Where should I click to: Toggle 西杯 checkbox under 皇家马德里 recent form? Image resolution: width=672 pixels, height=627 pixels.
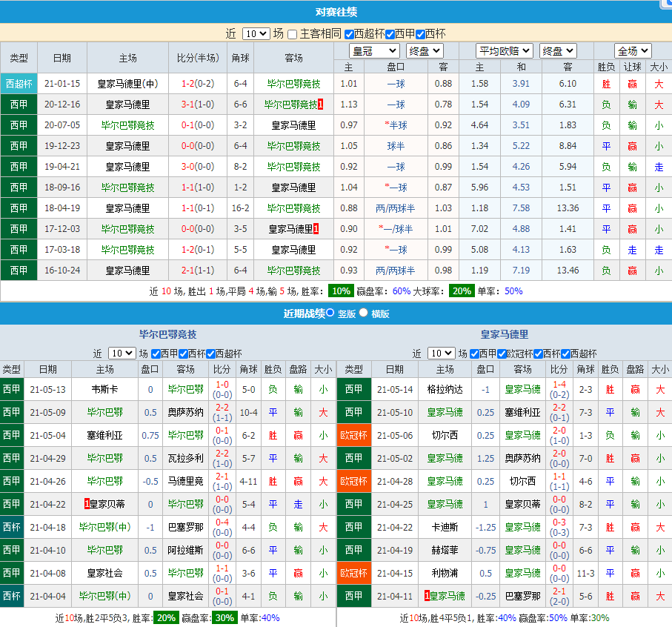point(539,354)
